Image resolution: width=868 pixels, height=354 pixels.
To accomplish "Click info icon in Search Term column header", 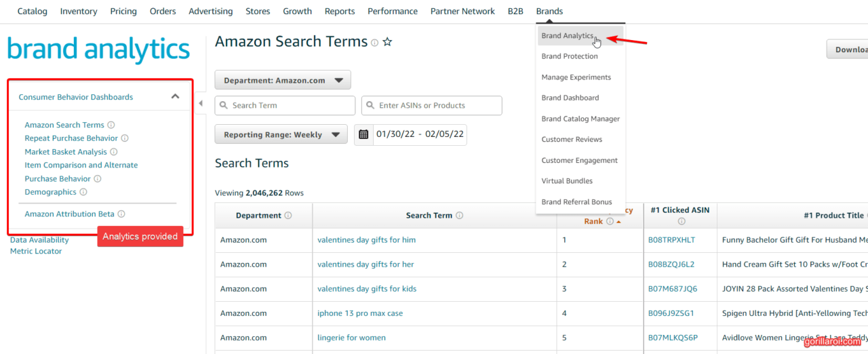I will (460, 216).
